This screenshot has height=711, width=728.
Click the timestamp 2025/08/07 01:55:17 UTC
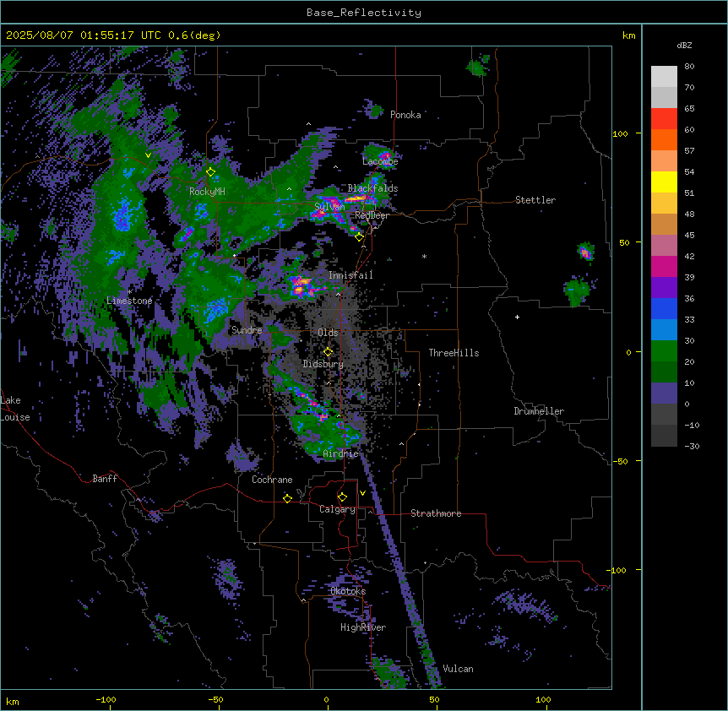pos(84,35)
